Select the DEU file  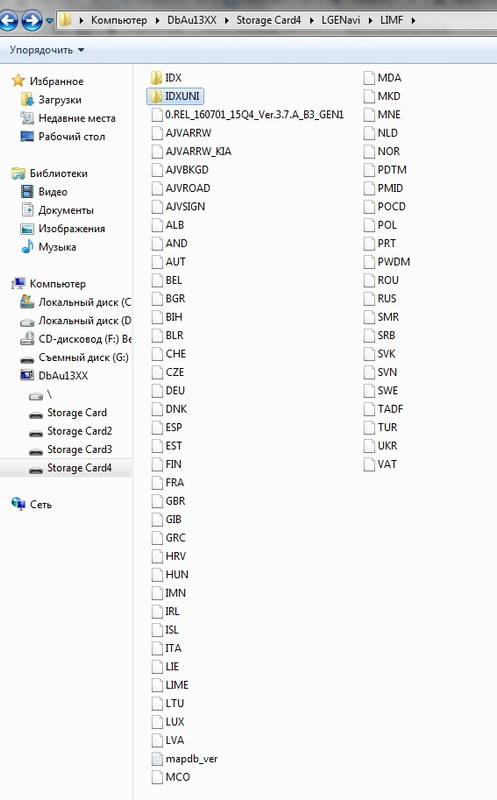pos(175,390)
